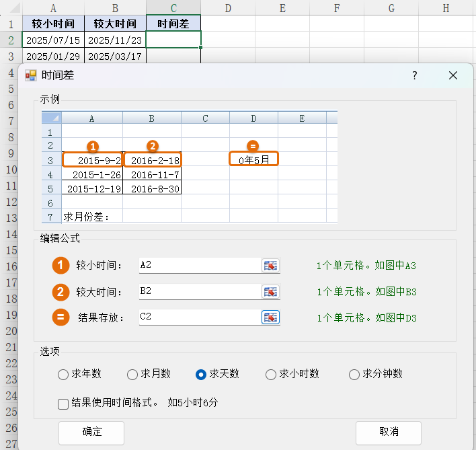Choose the 求分钟数 radio option

[354, 375]
